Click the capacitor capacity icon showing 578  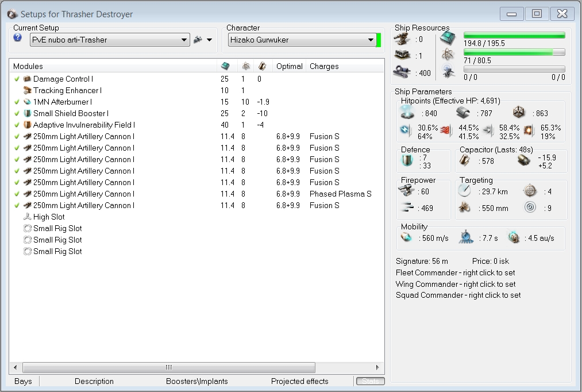pyautogui.click(x=465, y=160)
